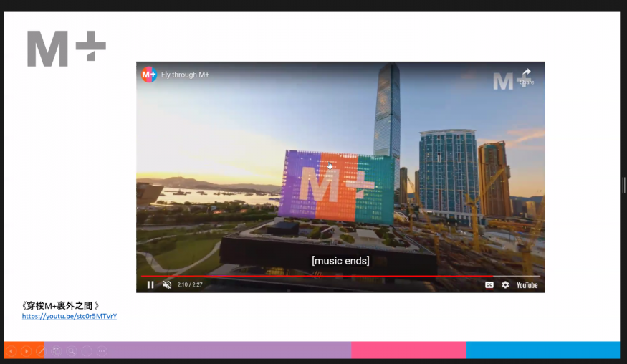Open the 'Fly through M+' video title

185,75
